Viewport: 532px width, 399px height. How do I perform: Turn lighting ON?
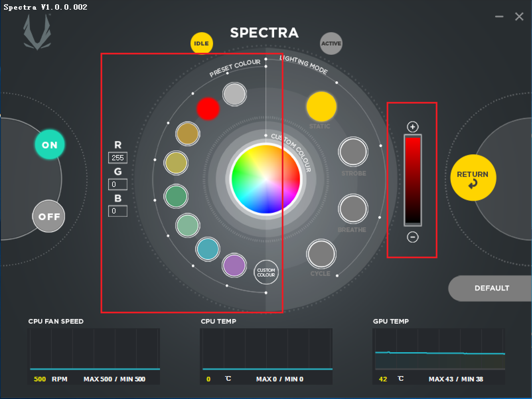50,145
